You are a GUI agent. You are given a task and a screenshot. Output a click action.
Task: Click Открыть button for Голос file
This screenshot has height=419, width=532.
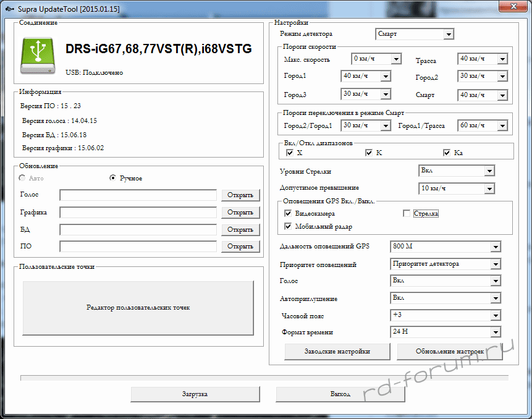(240, 195)
